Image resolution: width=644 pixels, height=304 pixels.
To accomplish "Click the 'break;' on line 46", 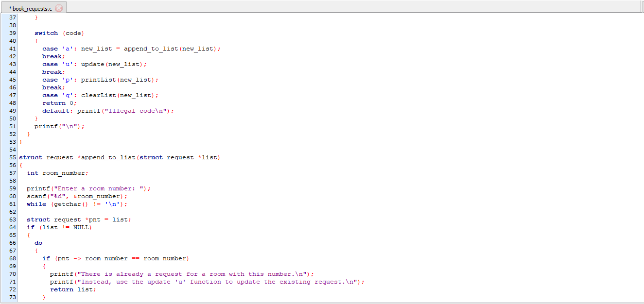I will [53, 87].
